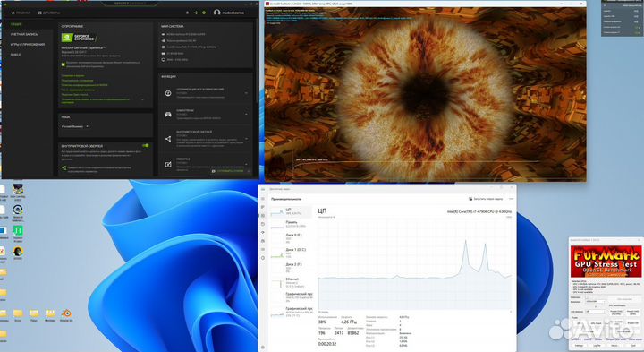Click the GeForce Experience vertical scrollbar
Image resolution: width=644 pixels, height=352 pixels.
click(257, 62)
